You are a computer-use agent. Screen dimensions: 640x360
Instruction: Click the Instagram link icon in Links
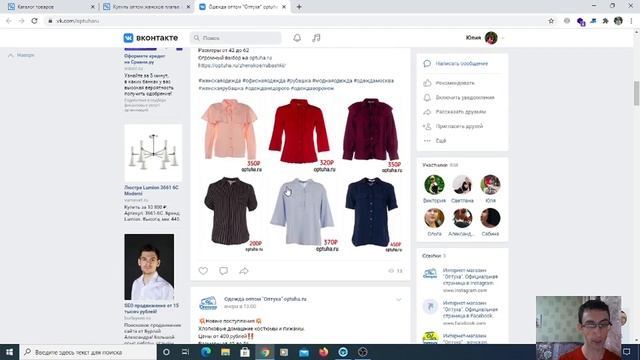tap(430, 273)
